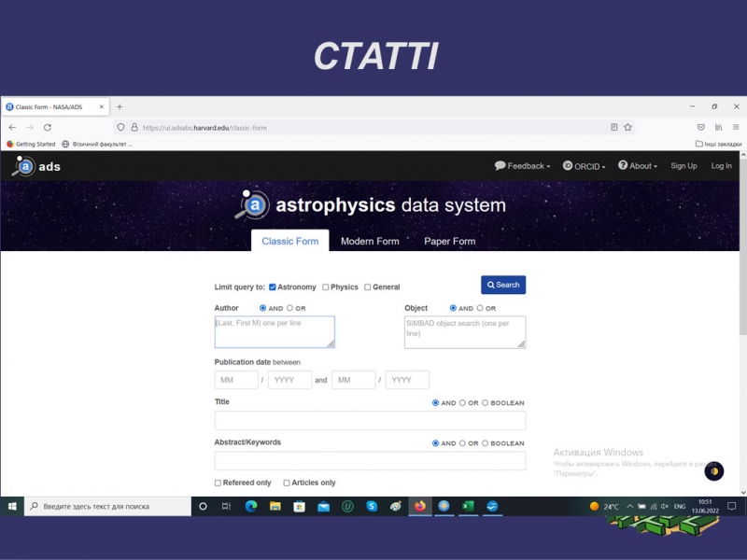Viewport: 747px width, 560px height.
Task: Check the Physics checkbox
Action: 325,287
